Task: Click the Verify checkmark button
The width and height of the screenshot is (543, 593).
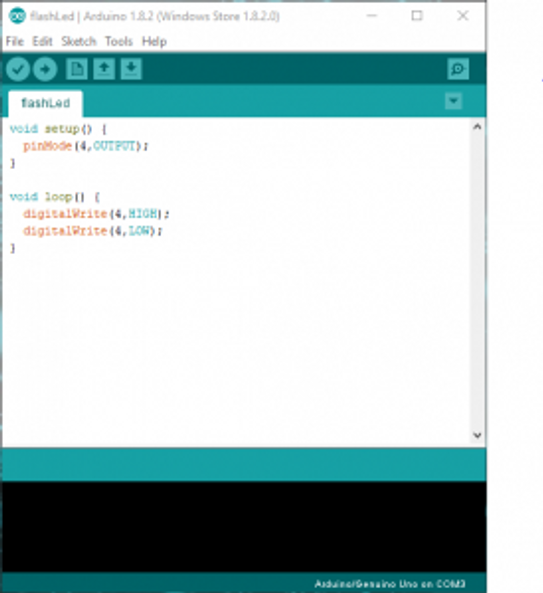Action: pyautogui.click(x=18, y=69)
